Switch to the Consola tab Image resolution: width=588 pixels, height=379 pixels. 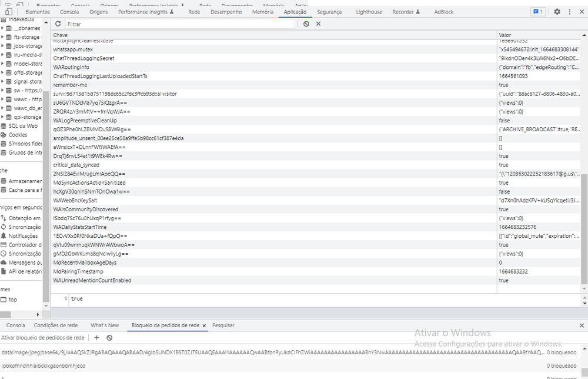point(69,12)
